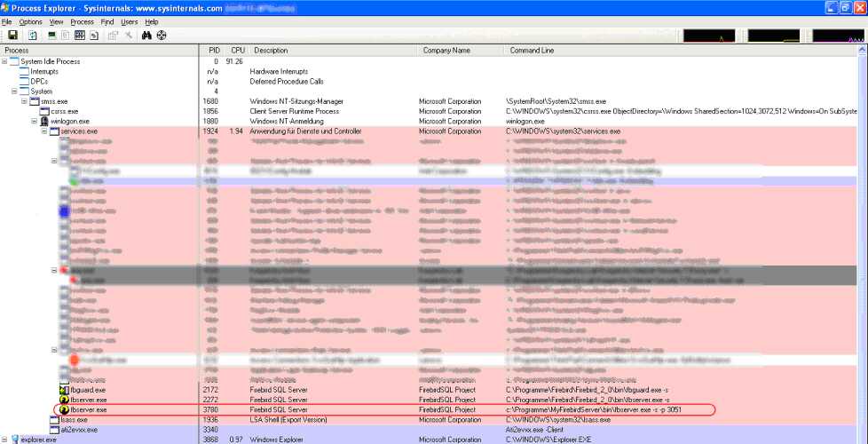Click the Process Explorer title bar icon
The image size is (868, 444).
coord(5,8)
